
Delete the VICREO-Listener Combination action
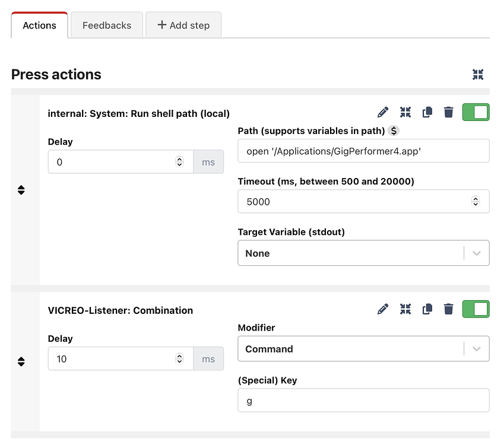(449, 309)
